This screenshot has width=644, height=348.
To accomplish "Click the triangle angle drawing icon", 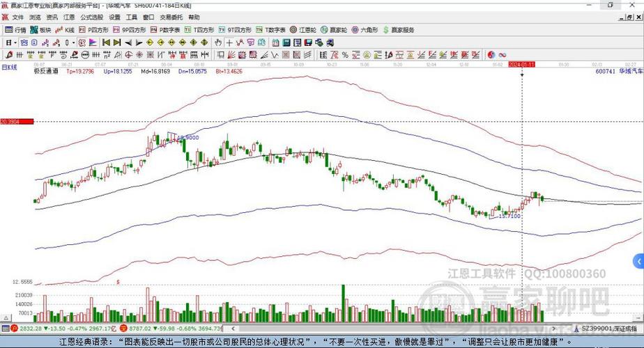I will coord(117,54).
